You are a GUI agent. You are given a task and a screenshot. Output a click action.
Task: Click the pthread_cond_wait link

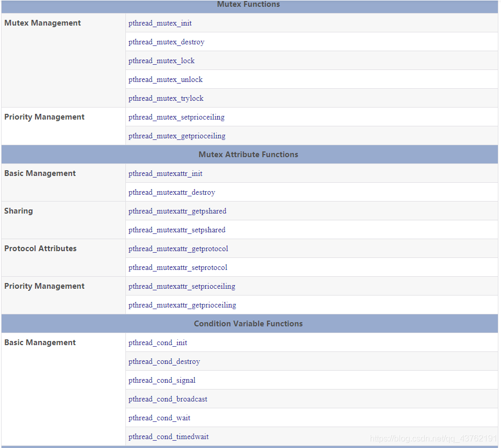(159, 418)
